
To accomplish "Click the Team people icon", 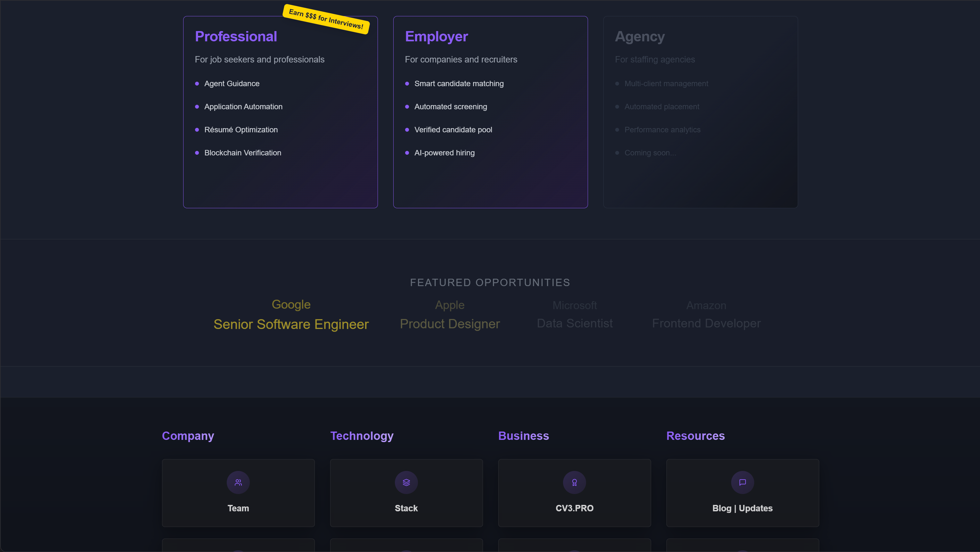I will click(238, 482).
